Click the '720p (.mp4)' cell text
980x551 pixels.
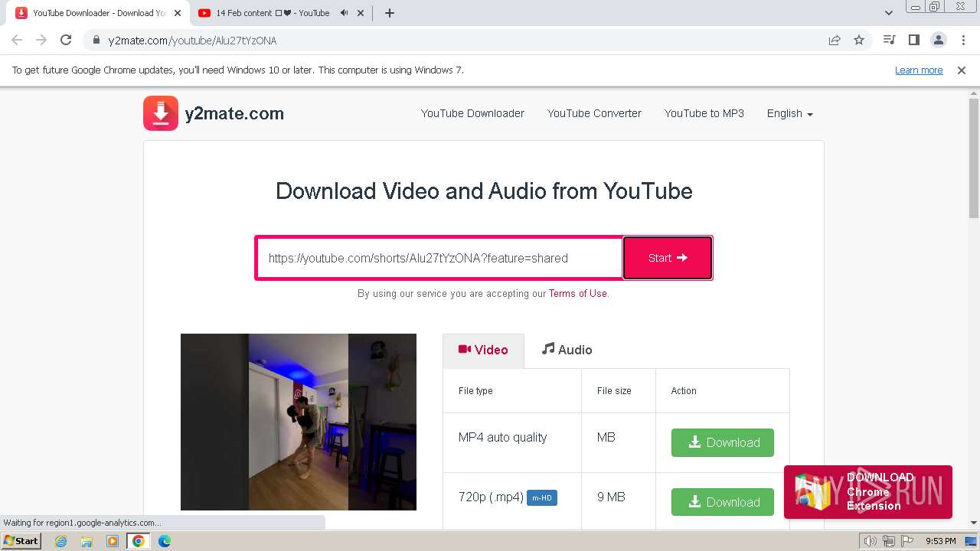point(491,497)
